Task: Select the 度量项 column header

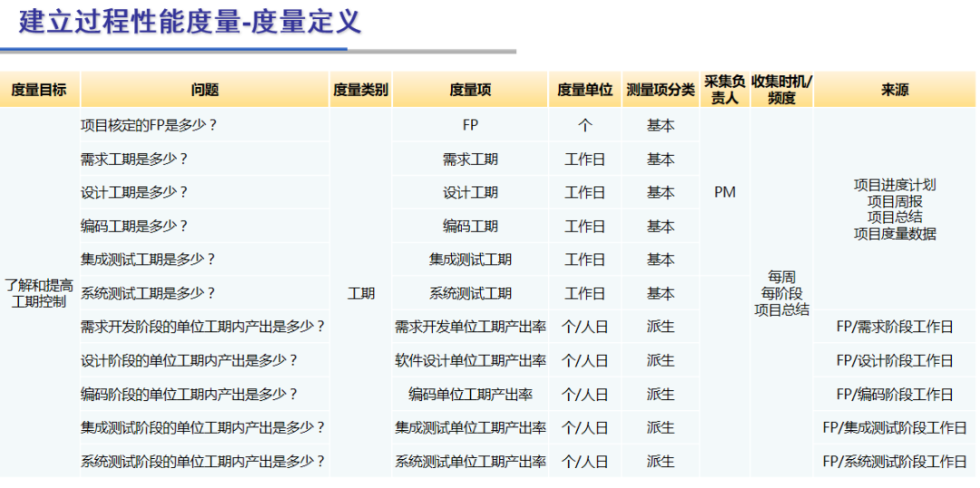Action: coord(470,90)
